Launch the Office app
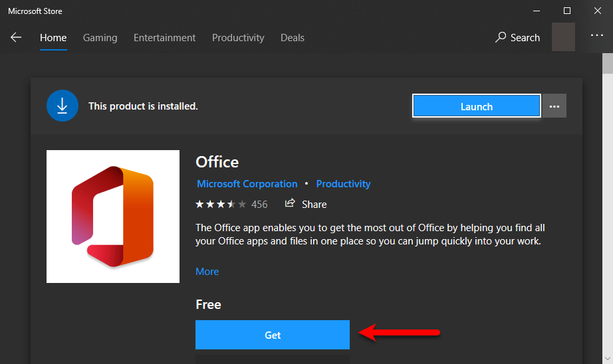 [x=477, y=106]
